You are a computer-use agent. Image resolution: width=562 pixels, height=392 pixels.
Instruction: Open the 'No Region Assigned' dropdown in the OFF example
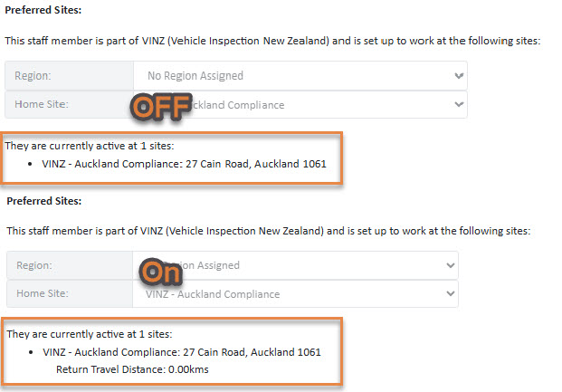click(x=300, y=76)
